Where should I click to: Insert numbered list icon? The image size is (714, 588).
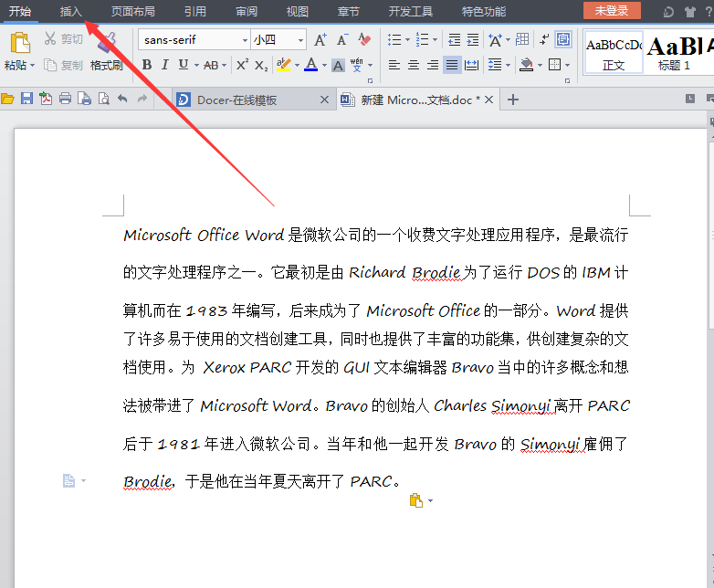pos(422,39)
